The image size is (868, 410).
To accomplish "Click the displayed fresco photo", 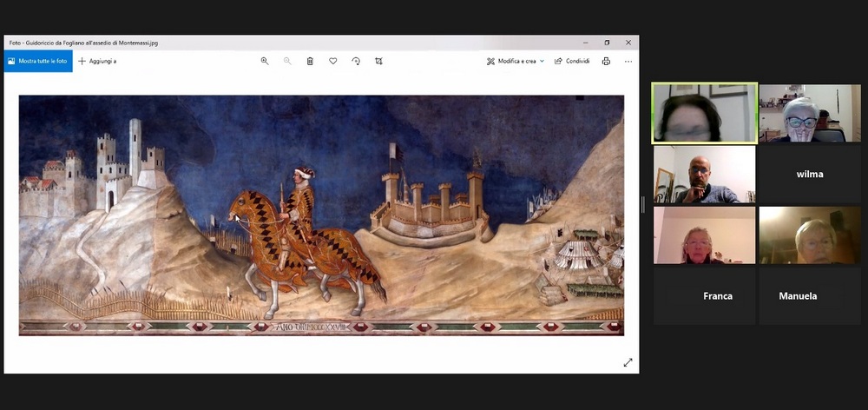I will 321,215.
